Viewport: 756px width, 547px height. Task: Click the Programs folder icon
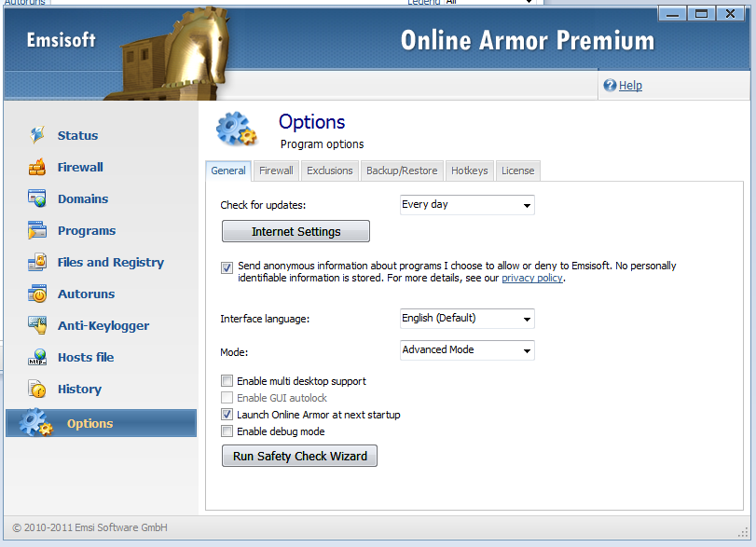click(x=37, y=230)
